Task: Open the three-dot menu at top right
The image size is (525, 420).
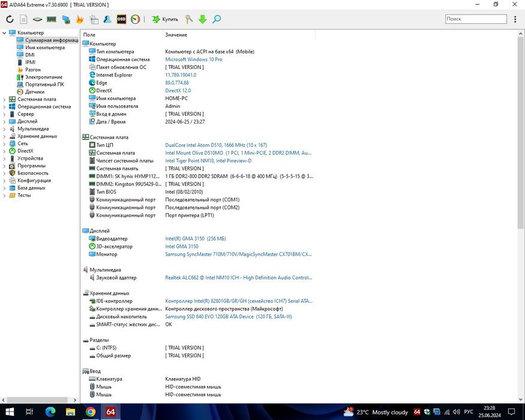Action: click(515, 19)
